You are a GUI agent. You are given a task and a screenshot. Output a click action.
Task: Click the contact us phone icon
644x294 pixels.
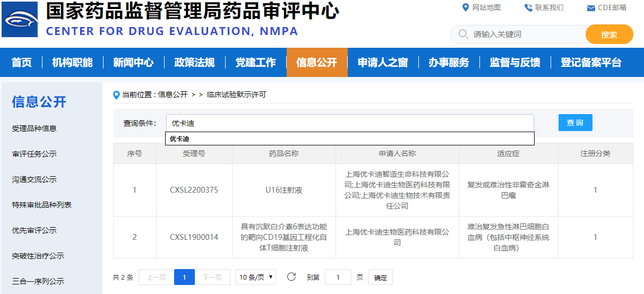[x=528, y=7]
